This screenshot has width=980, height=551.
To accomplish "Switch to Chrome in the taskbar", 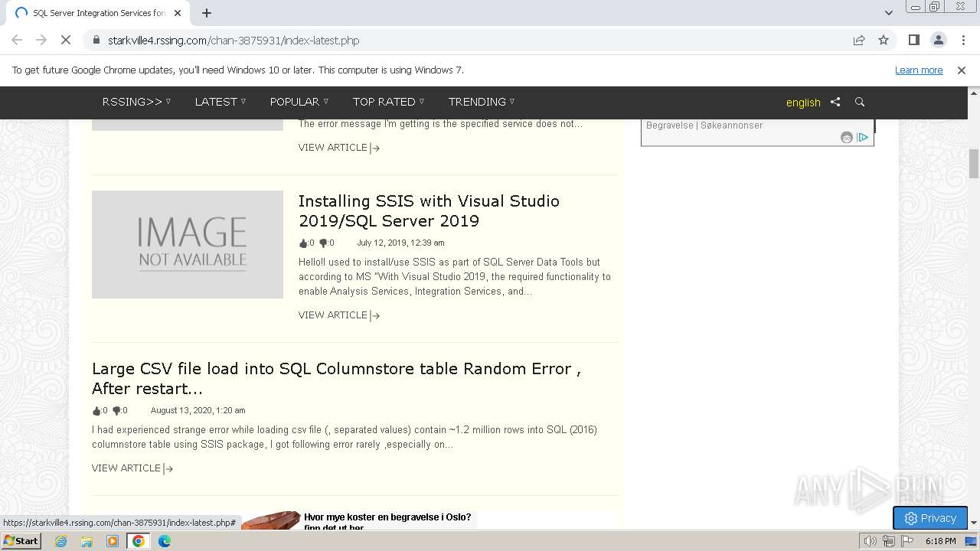I will coord(138,541).
